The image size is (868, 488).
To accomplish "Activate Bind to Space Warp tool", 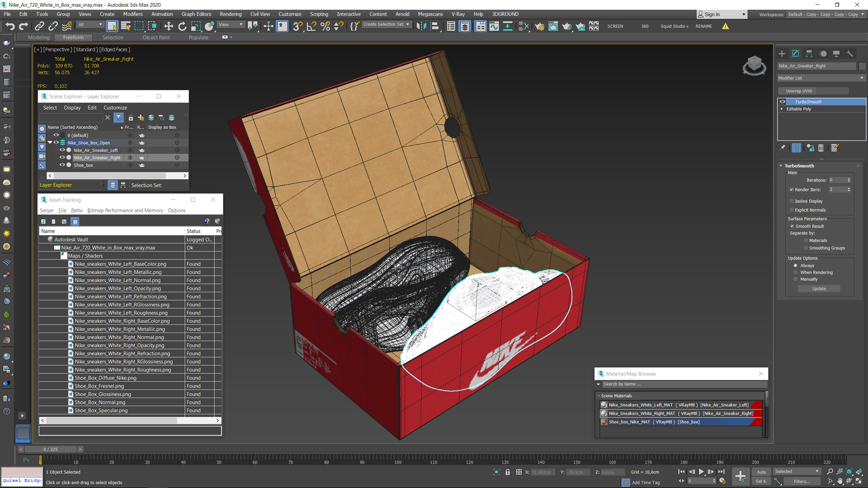I will coord(66,26).
